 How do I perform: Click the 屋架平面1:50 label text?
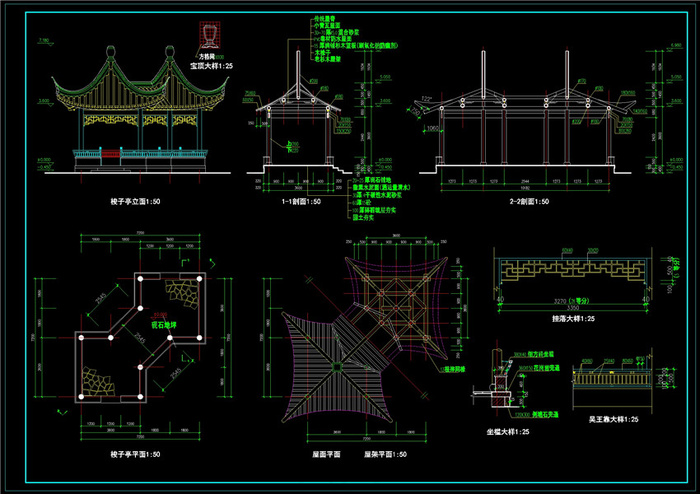point(385,454)
